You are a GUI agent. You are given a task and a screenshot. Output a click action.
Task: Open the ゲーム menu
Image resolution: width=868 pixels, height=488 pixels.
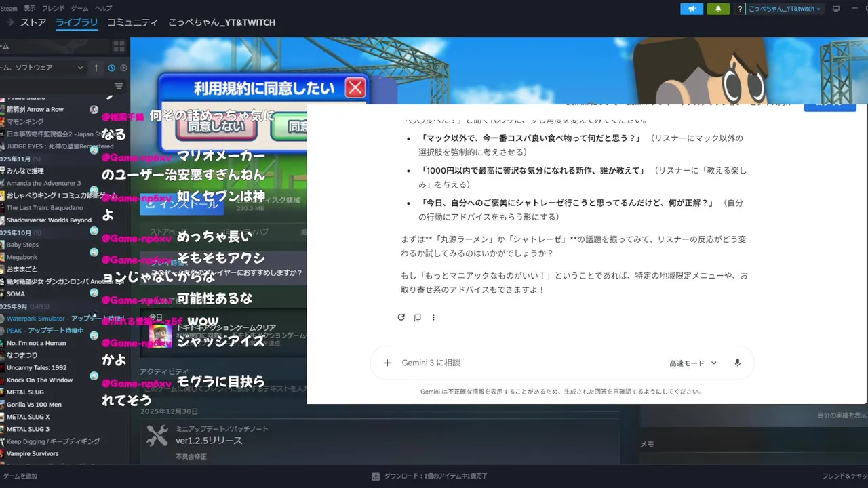pos(79,8)
